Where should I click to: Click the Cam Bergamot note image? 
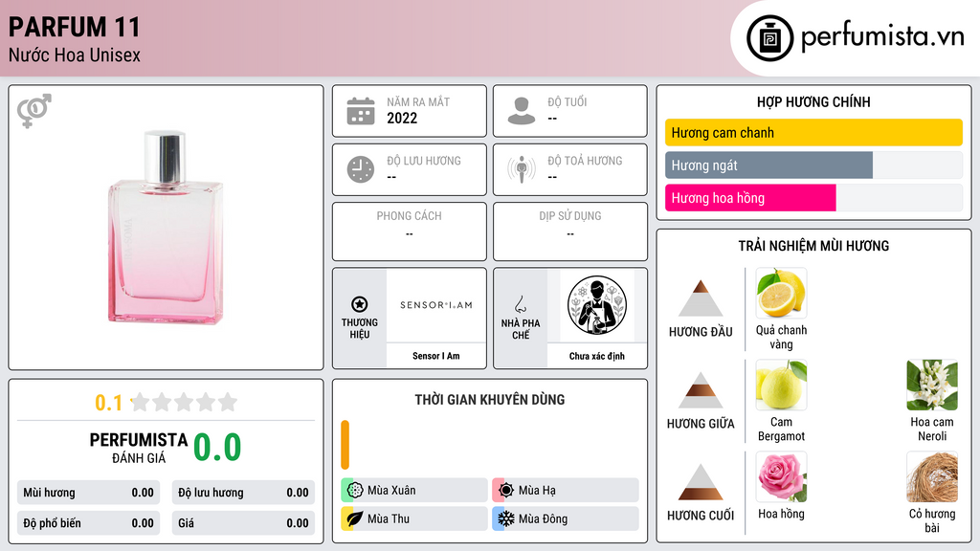(781, 385)
